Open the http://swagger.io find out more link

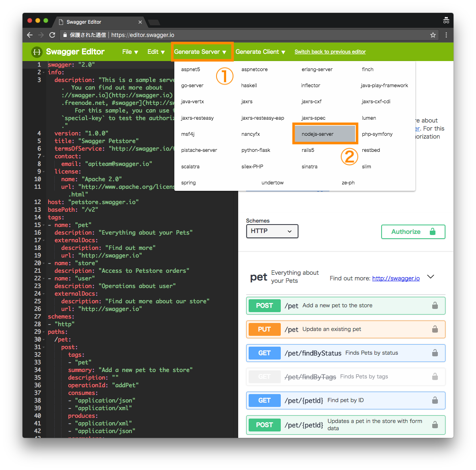click(x=396, y=278)
